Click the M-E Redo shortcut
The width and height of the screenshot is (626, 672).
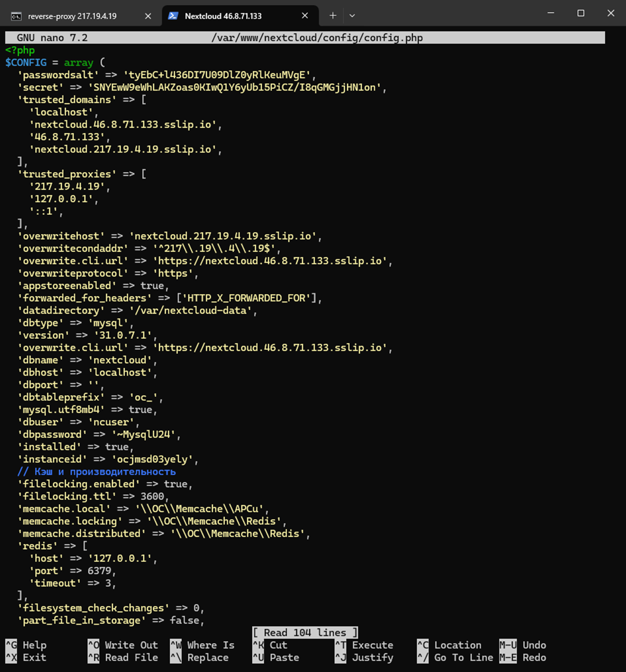click(x=523, y=658)
